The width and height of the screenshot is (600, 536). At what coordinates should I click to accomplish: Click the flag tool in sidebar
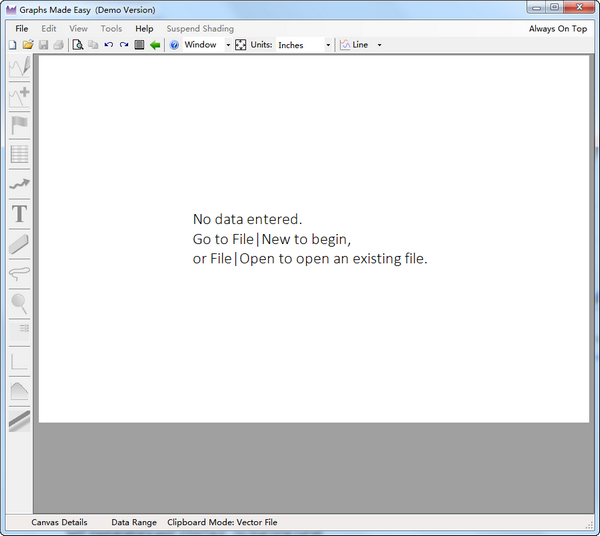click(19, 125)
